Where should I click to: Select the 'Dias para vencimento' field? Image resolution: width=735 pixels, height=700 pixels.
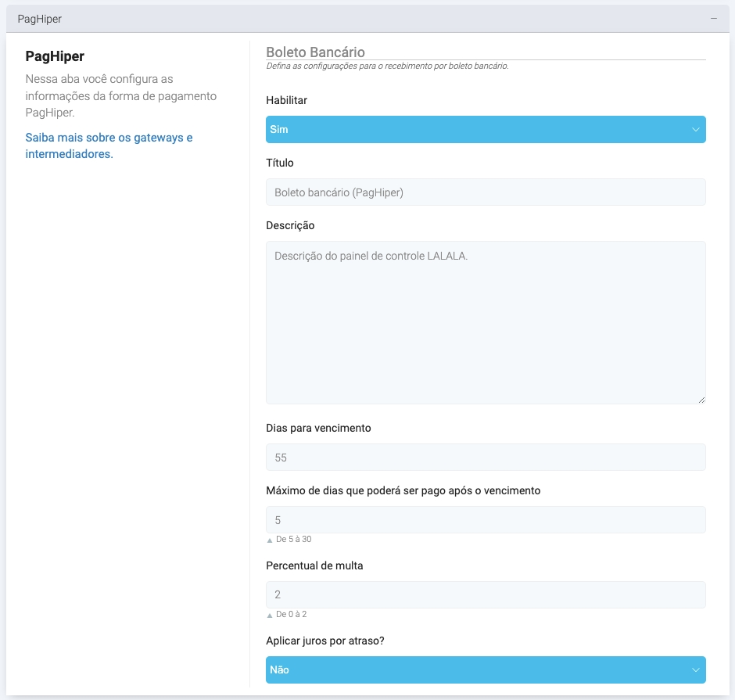click(x=486, y=458)
